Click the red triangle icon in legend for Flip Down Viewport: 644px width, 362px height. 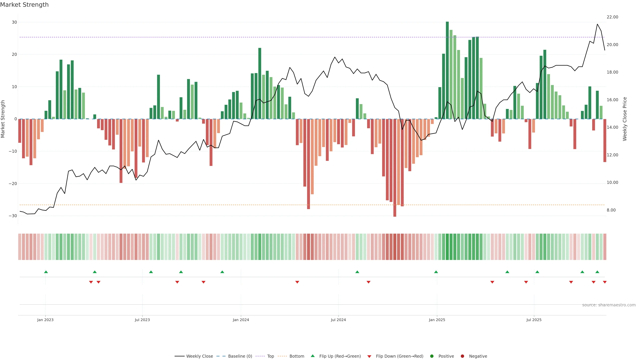[369, 356]
